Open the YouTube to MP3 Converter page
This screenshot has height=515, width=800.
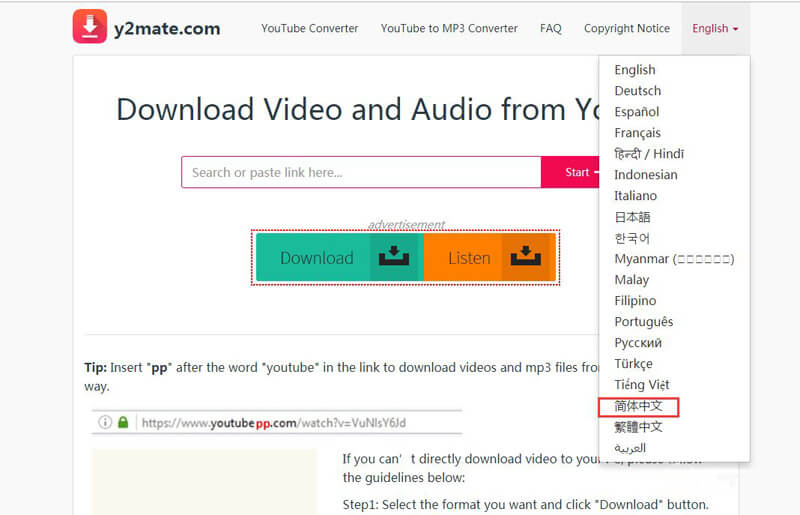pyautogui.click(x=449, y=29)
